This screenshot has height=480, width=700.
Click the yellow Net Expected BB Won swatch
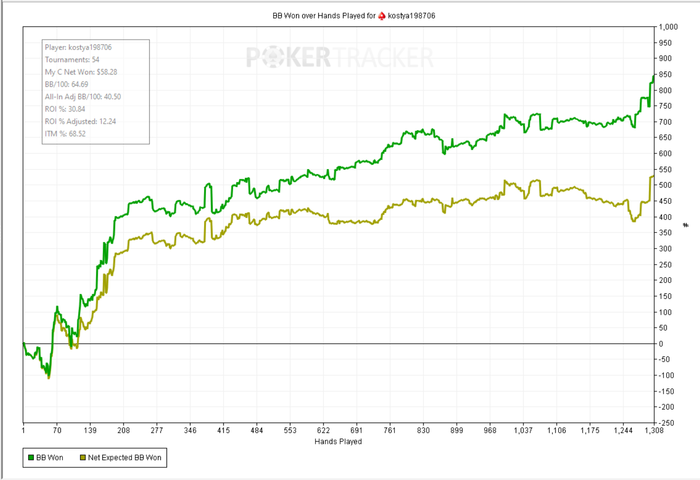click(83, 458)
